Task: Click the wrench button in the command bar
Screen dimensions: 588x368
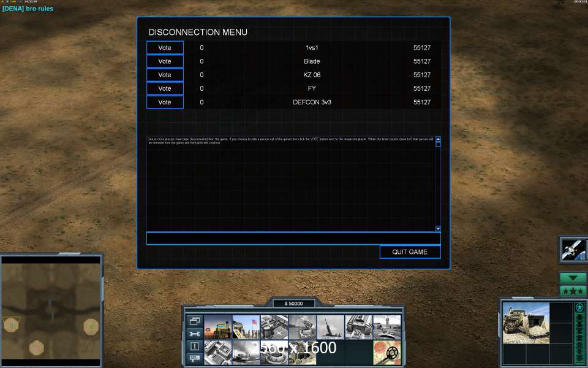Action: (x=195, y=334)
